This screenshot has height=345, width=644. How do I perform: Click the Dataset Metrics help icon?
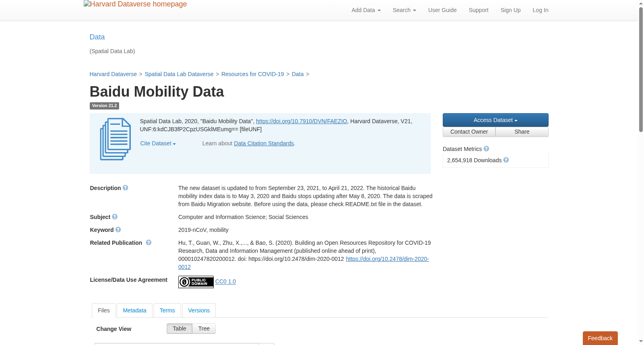point(486,149)
